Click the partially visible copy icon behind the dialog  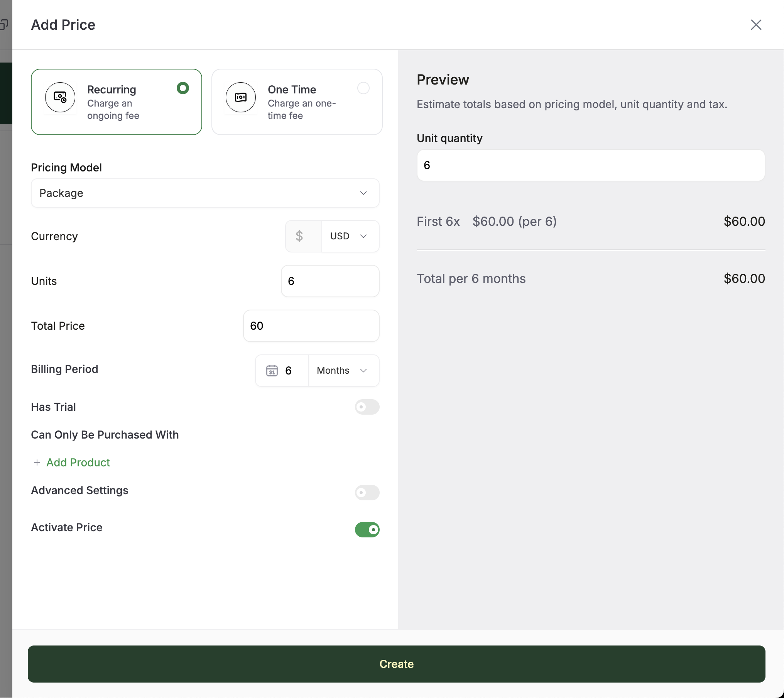(x=4, y=25)
